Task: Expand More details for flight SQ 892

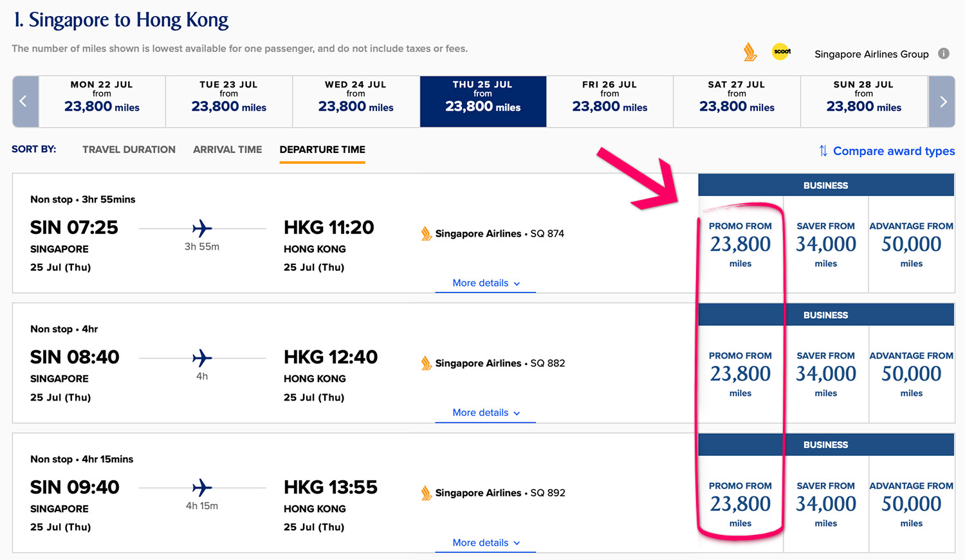Action: (486, 543)
